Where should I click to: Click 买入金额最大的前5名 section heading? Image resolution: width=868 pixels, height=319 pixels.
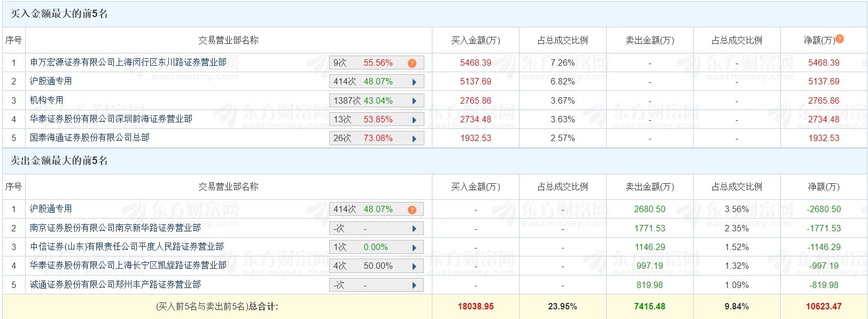(59, 14)
